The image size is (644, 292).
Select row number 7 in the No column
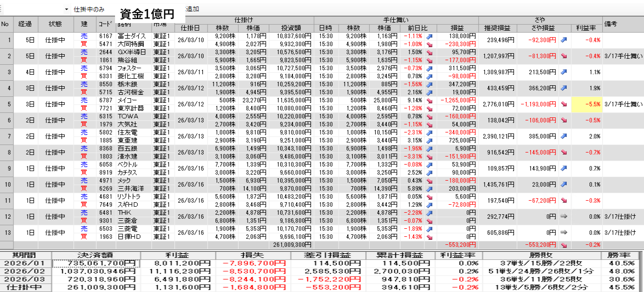click(6, 136)
